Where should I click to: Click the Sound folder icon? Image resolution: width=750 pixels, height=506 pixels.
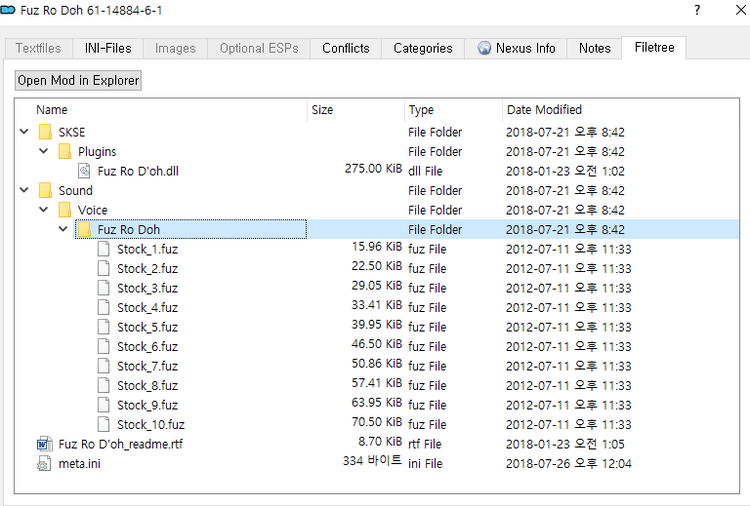coord(45,190)
